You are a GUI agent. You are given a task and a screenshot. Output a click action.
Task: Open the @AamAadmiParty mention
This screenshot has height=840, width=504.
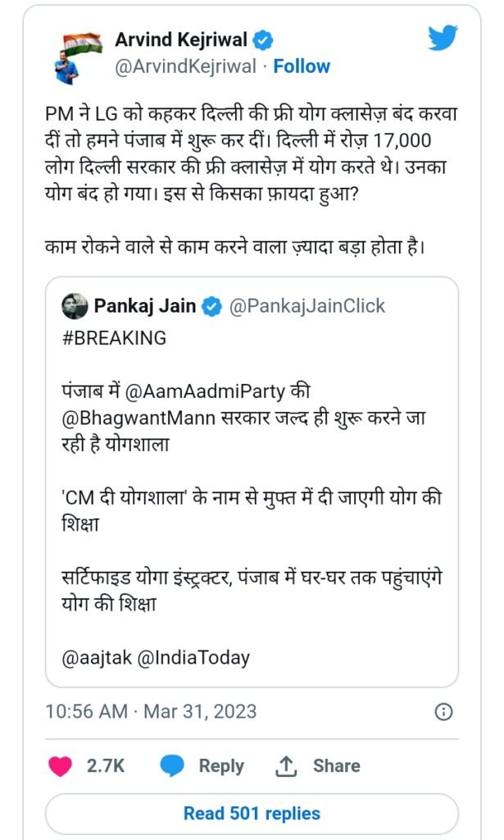[205, 391]
